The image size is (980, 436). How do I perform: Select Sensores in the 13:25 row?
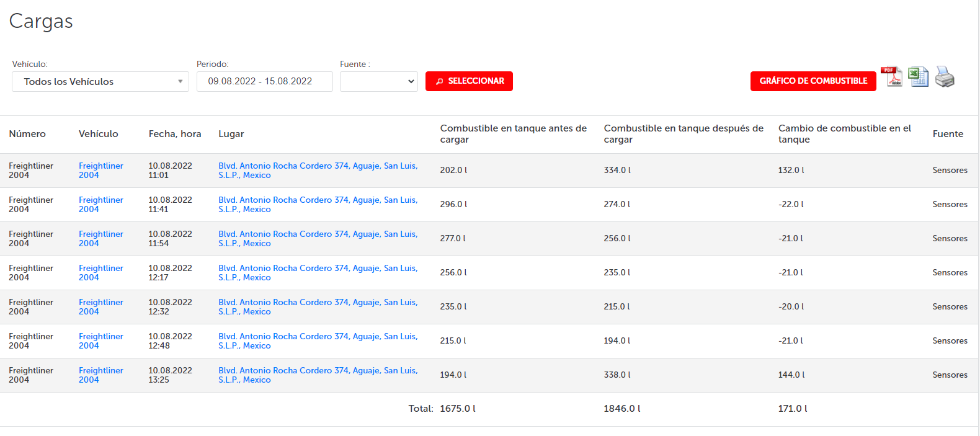pyautogui.click(x=950, y=375)
